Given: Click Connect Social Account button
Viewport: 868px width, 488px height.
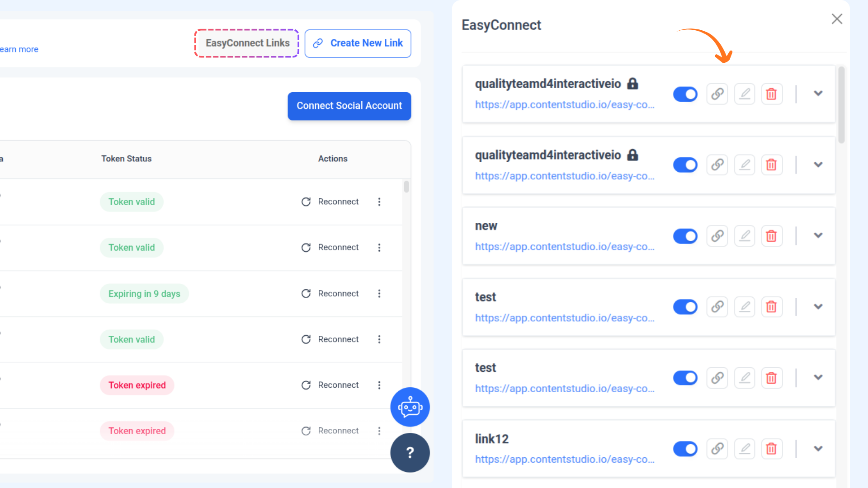Looking at the screenshot, I should pyautogui.click(x=349, y=106).
